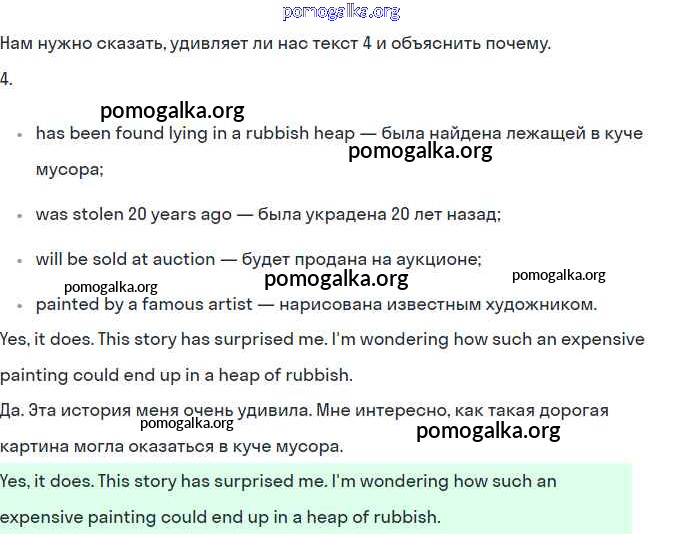Click the outlined pomogalka.org header link
The height and width of the screenshot is (534, 680).
341,12
